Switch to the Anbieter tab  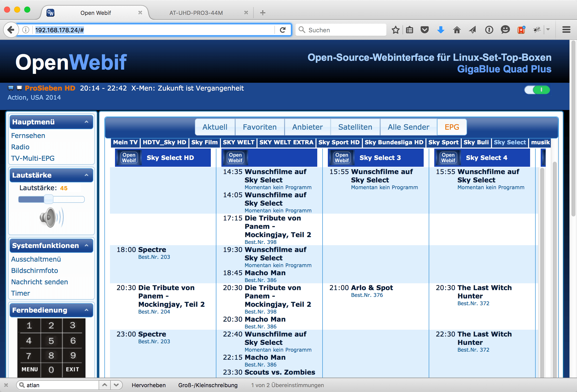[307, 127]
